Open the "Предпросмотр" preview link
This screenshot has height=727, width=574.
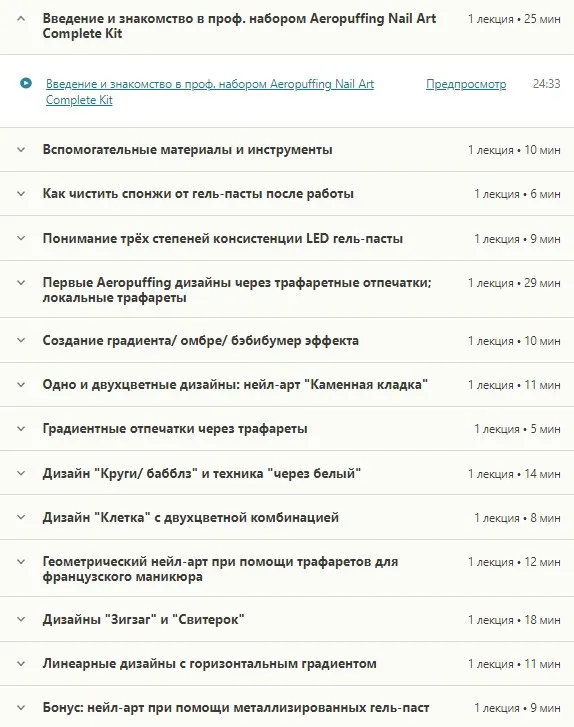tap(466, 84)
